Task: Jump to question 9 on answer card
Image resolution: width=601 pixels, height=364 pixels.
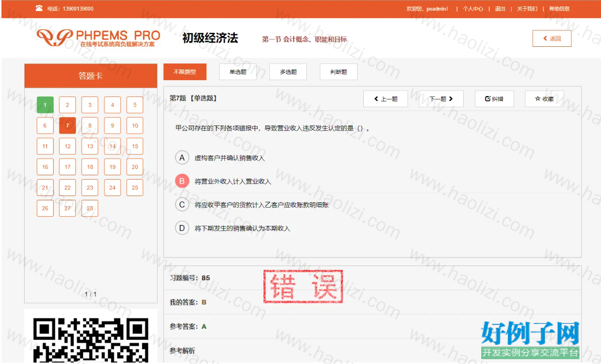Action: pos(113,126)
